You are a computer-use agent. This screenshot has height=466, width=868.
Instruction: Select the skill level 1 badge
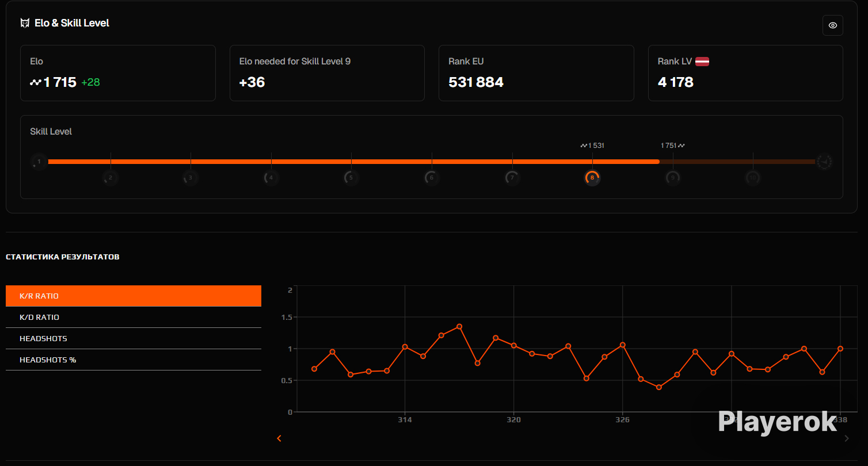pyautogui.click(x=39, y=162)
